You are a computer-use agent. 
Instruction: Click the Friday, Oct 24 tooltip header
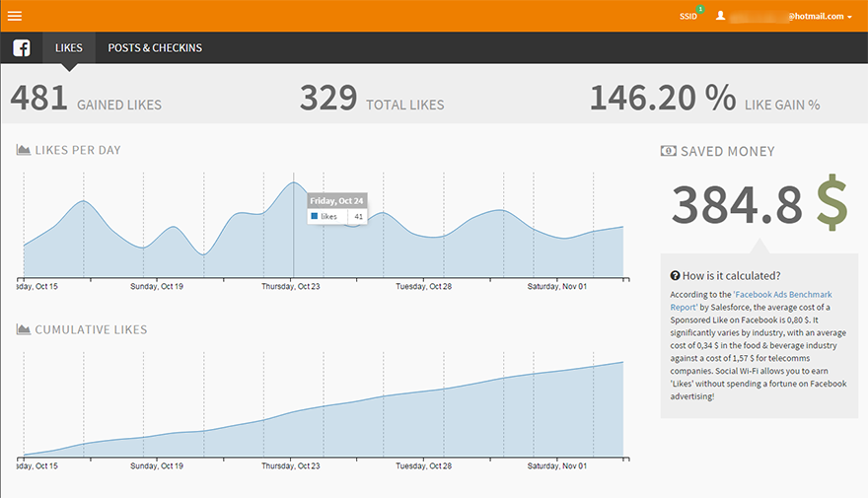[x=336, y=201]
